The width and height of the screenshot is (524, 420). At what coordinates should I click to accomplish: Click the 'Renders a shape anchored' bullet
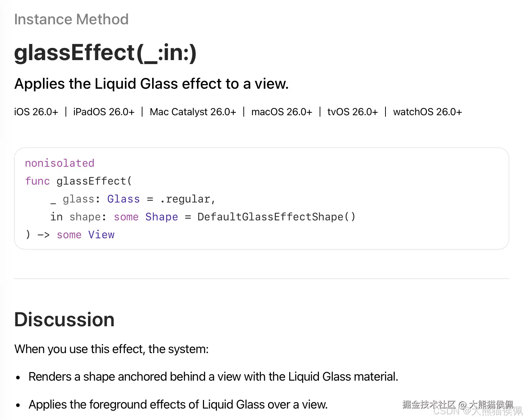pyautogui.click(x=213, y=377)
